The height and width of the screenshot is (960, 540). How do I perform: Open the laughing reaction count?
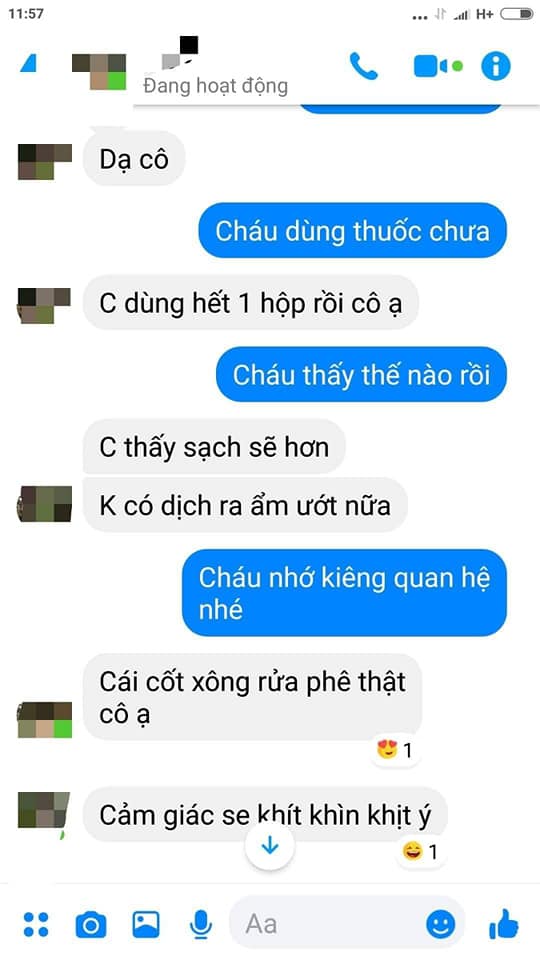[x=420, y=852]
